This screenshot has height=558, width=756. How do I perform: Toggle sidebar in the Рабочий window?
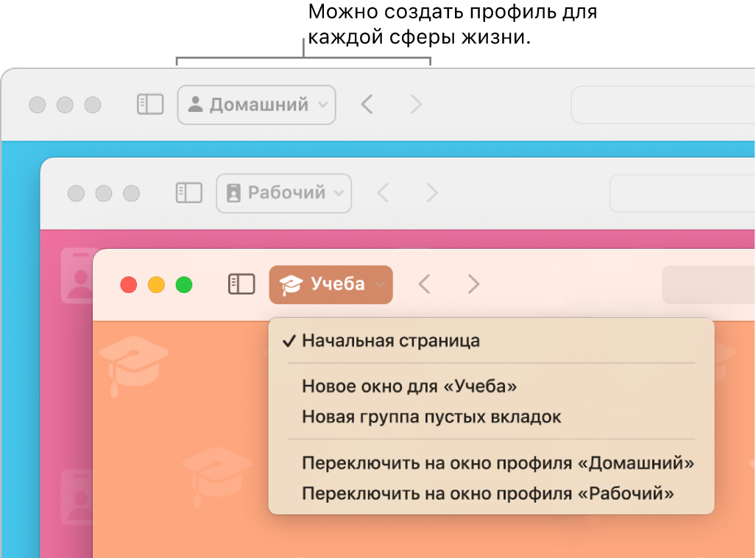coord(188,193)
